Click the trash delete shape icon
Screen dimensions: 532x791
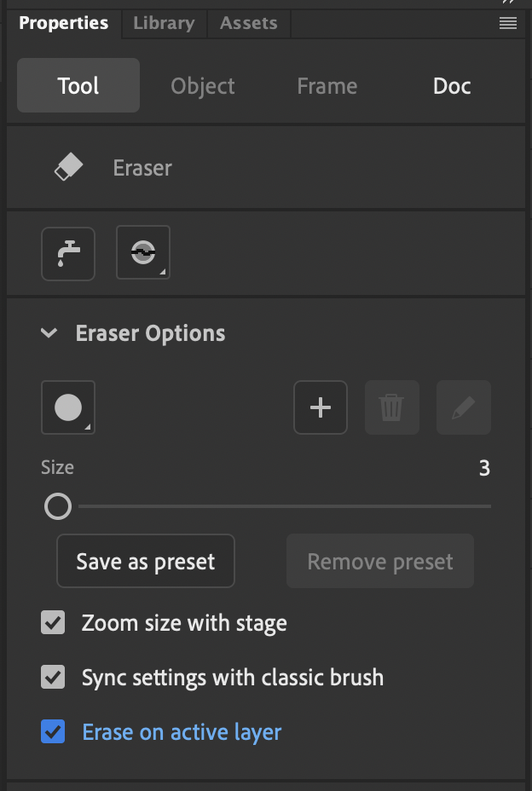tap(392, 407)
